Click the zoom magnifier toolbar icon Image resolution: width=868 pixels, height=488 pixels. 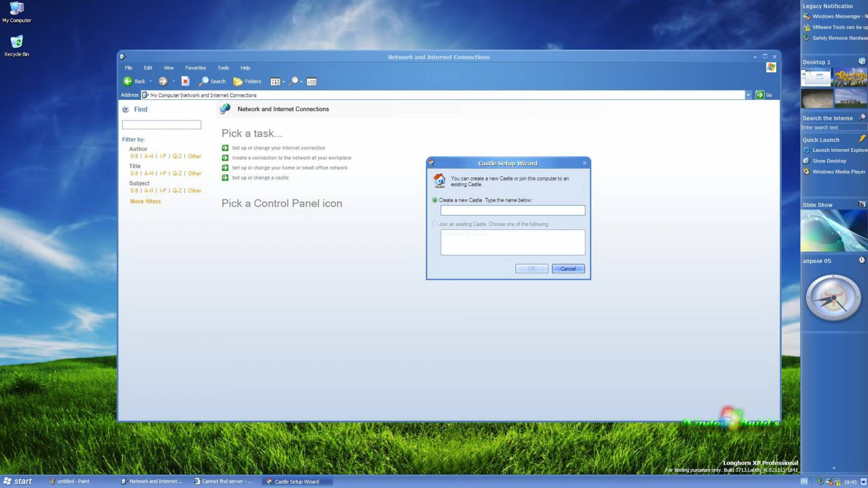(x=293, y=81)
